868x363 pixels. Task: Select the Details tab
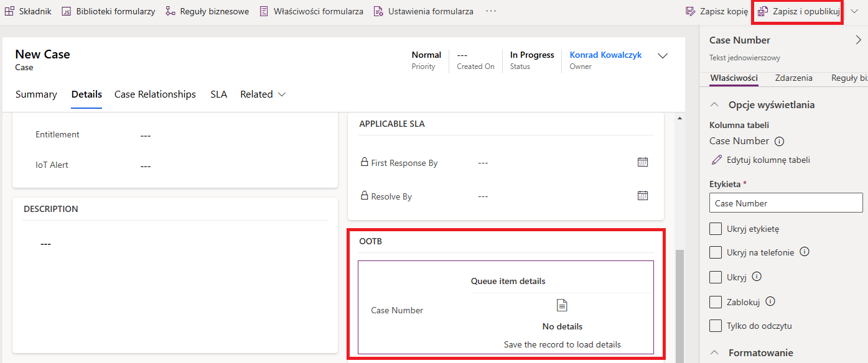86,94
